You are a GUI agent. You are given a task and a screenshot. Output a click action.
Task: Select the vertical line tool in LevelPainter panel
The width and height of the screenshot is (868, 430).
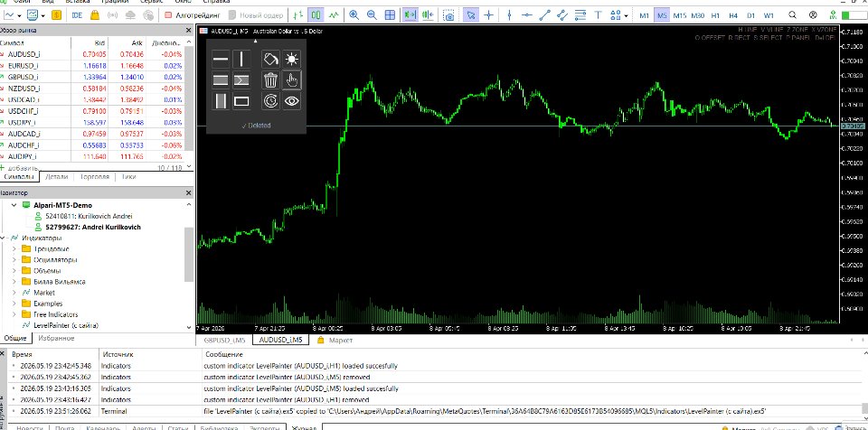241,59
